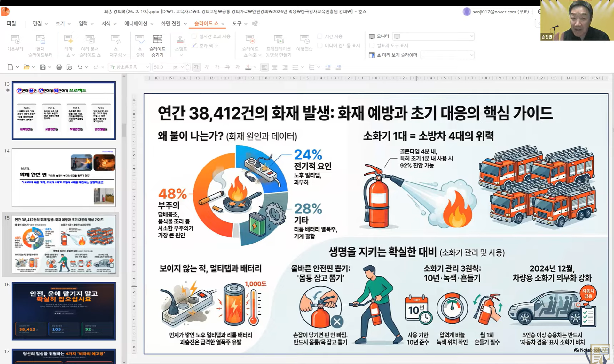The height and width of the screenshot is (364, 614).
Task: Open 쇼 미리 보기 슬라이더 combo box
Action: [x=447, y=55]
